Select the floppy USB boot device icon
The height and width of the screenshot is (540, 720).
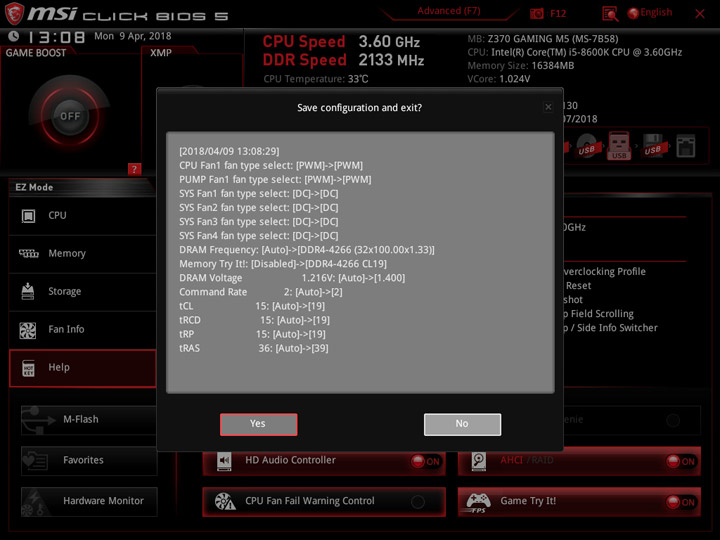click(652, 146)
